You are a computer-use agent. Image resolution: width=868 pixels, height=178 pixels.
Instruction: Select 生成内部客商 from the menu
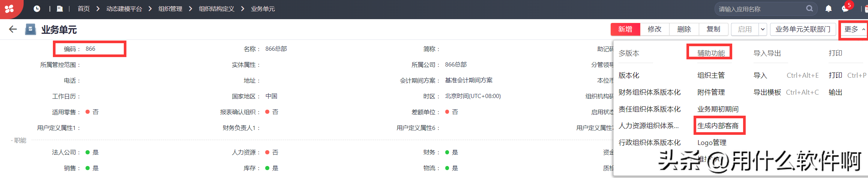click(x=718, y=126)
